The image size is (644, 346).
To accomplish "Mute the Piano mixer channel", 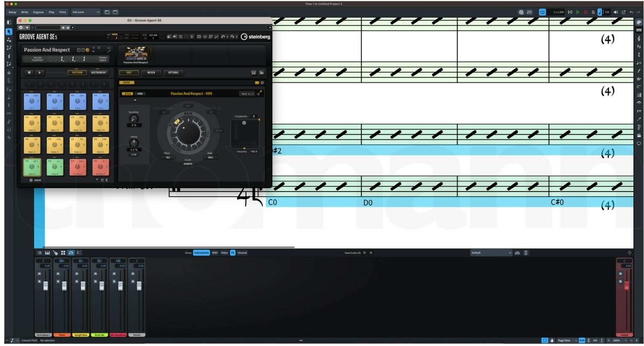I will click(x=58, y=274).
